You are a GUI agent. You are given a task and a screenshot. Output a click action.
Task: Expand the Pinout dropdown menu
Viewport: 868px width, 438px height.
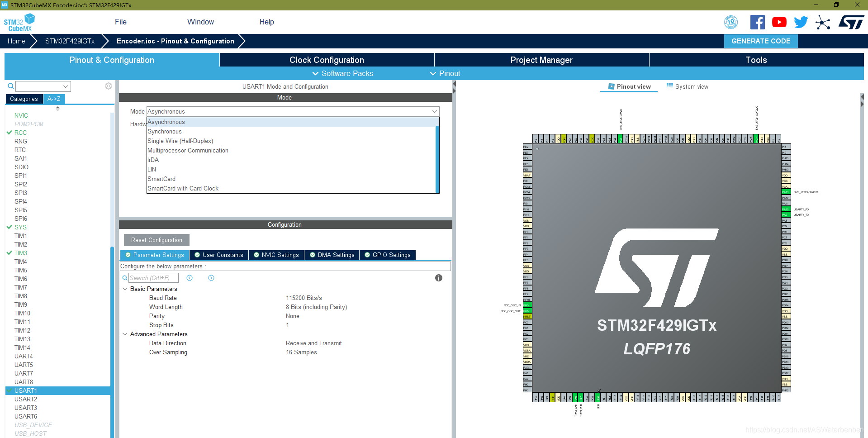(445, 73)
